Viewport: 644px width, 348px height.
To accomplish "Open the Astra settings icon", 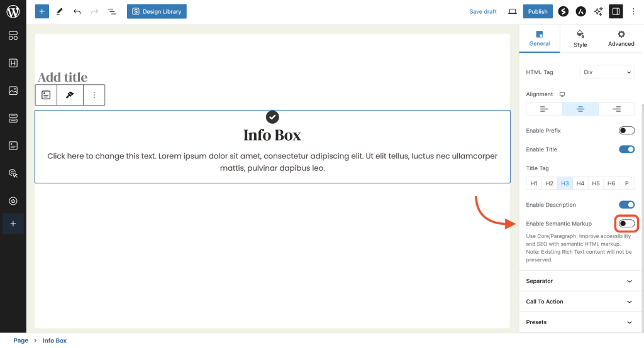I will coord(580,11).
